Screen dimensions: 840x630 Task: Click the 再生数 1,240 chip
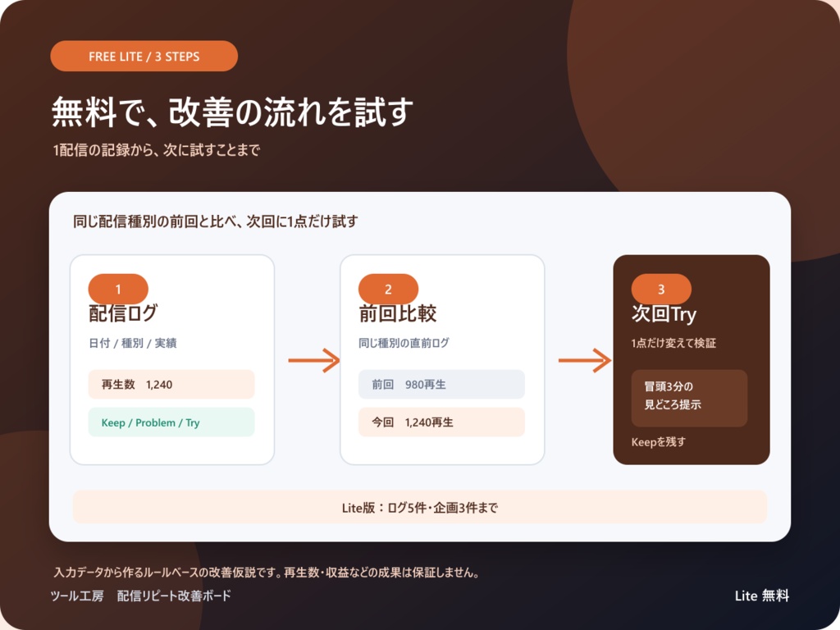click(171, 384)
